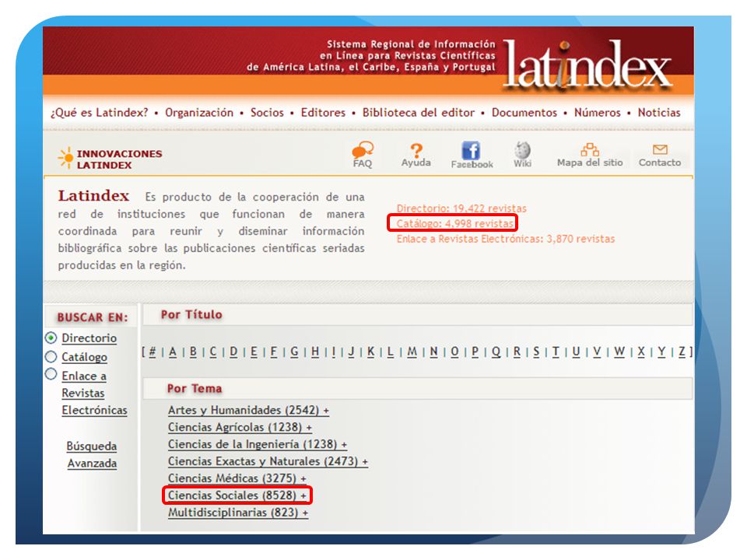747x560 pixels.
Task: Browse titles starting with # symbol
Action: pyautogui.click(x=153, y=352)
